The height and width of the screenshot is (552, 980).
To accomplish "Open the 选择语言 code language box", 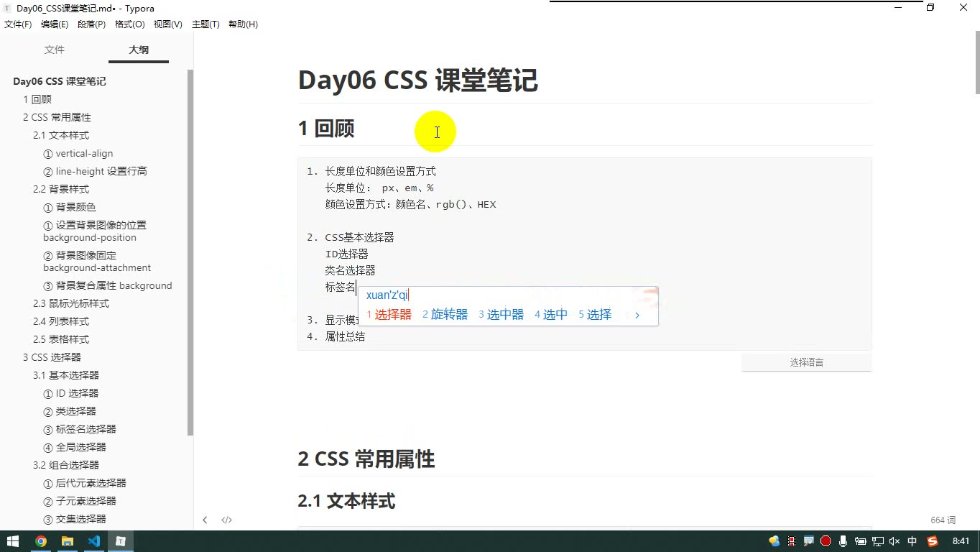I will 806,362.
